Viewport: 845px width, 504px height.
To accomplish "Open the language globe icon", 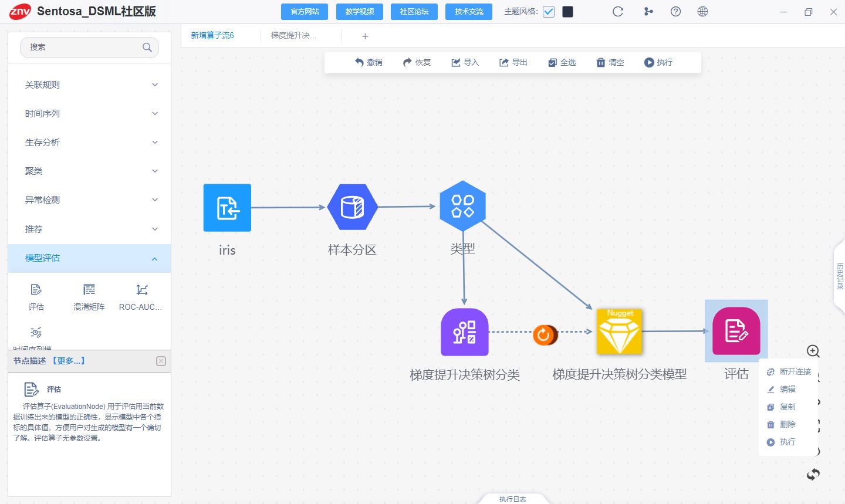I will [702, 12].
